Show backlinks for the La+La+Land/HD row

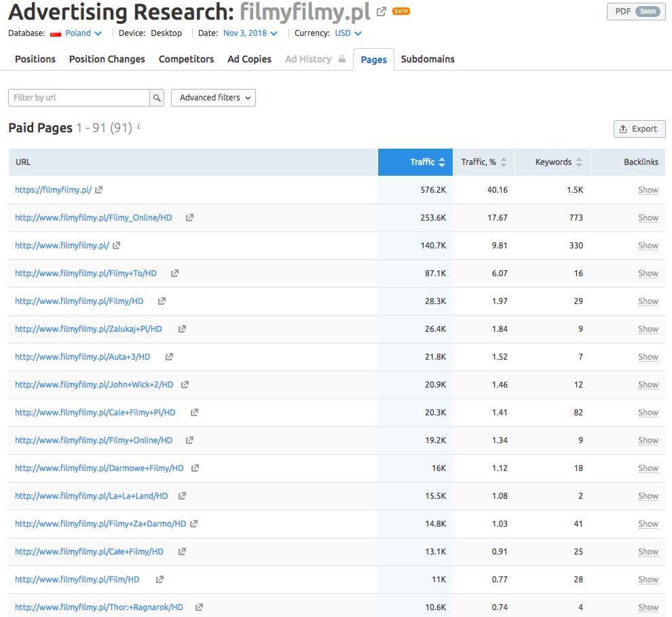coord(648,496)
